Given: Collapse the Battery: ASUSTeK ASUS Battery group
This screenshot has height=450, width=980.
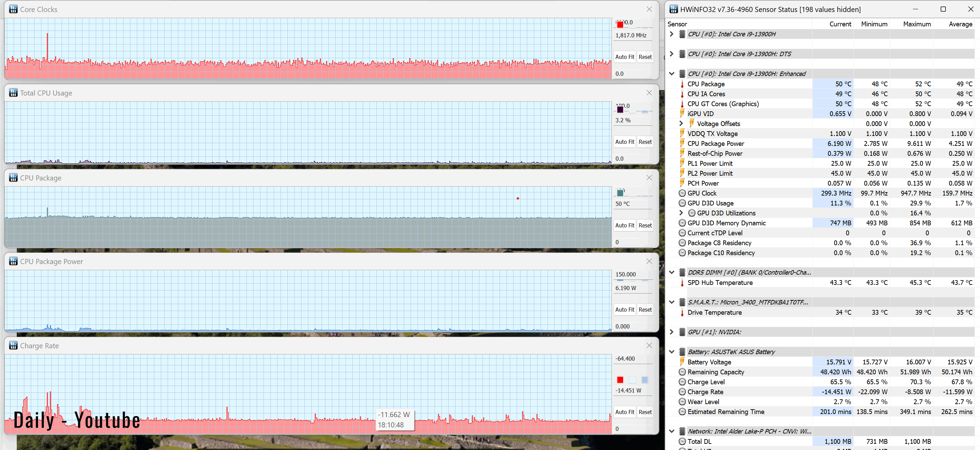Looking at the screenshot, I should (672, 352).
